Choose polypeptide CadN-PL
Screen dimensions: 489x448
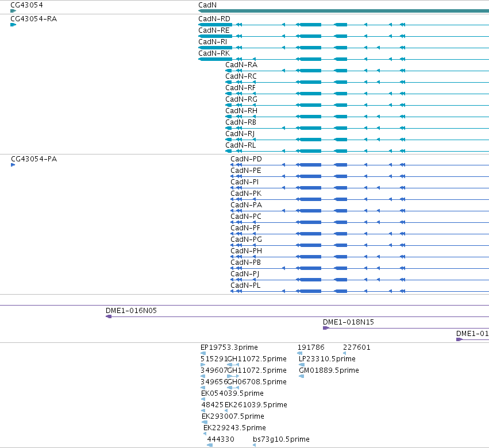coord(245,285)
